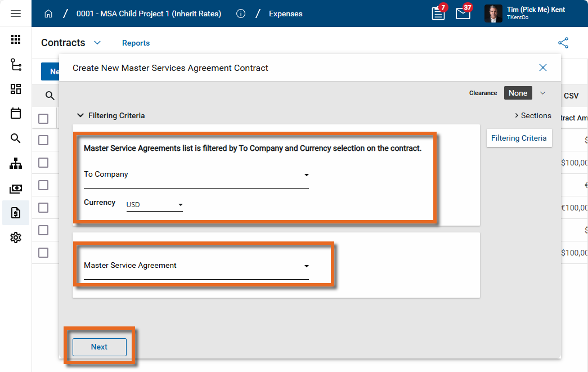Select Filtering Criteria in Sections panel
Image resolution: width=588 pixels, height=372 pixels.
(519, 138)
